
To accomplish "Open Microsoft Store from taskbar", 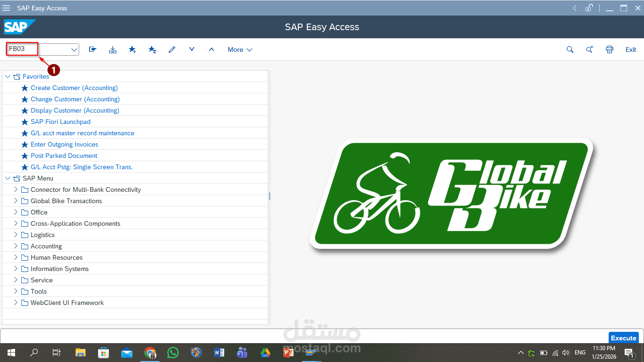I will click(104, 353).
